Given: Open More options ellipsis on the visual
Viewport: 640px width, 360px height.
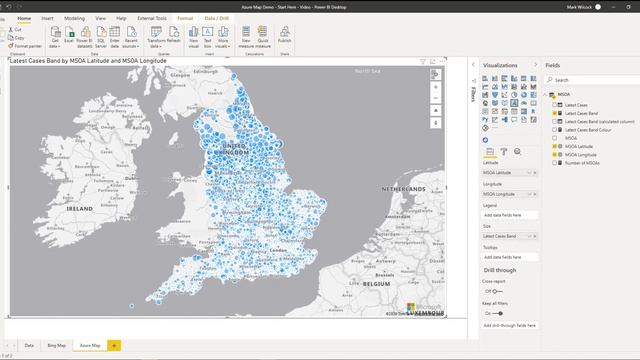Looking at the screenshot, I should pyautogui.click(x=442, y=61).
